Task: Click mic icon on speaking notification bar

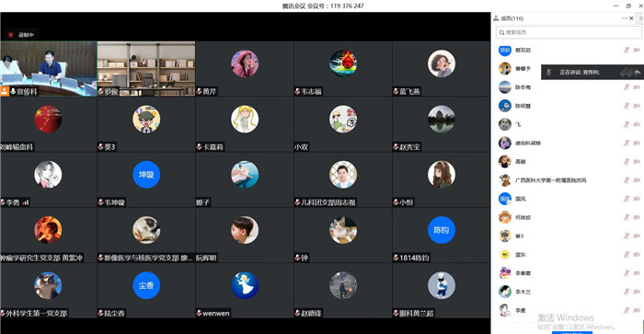Action: (x=548, y=73)
